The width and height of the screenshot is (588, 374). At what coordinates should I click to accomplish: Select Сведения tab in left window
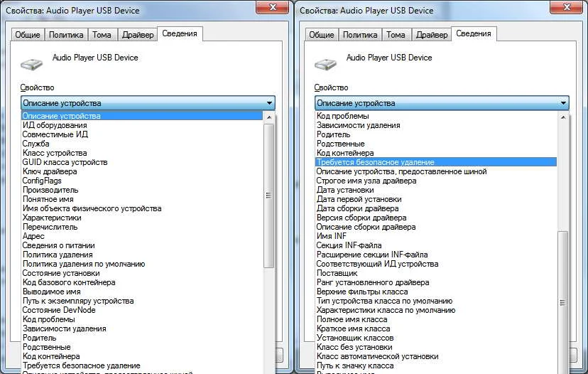tap(180, 33)
